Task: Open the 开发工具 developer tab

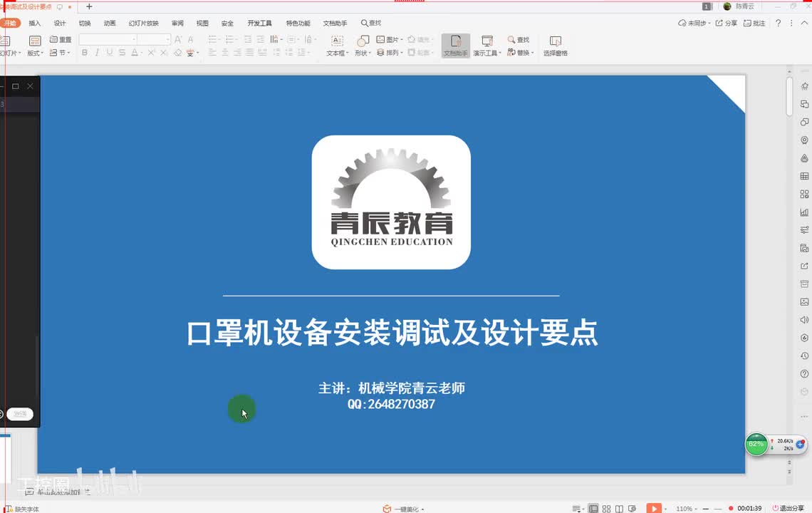Action: 259,24
